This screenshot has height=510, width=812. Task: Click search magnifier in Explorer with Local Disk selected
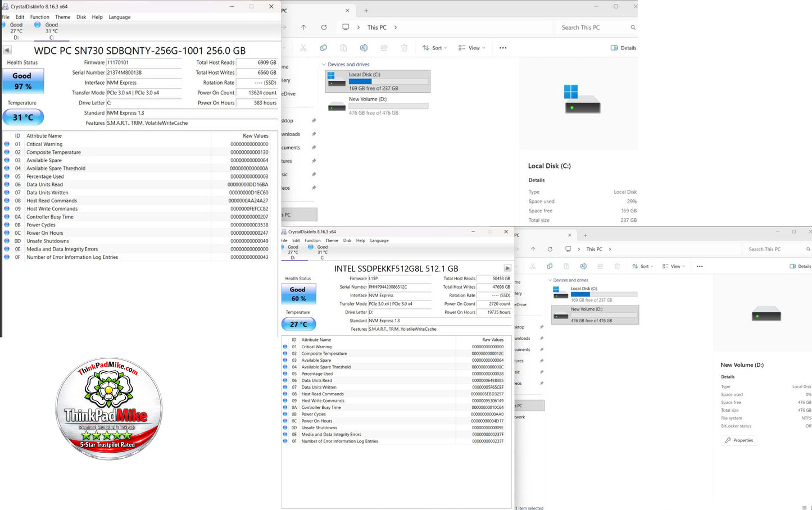pyautogui.click(x=633, y=27)
